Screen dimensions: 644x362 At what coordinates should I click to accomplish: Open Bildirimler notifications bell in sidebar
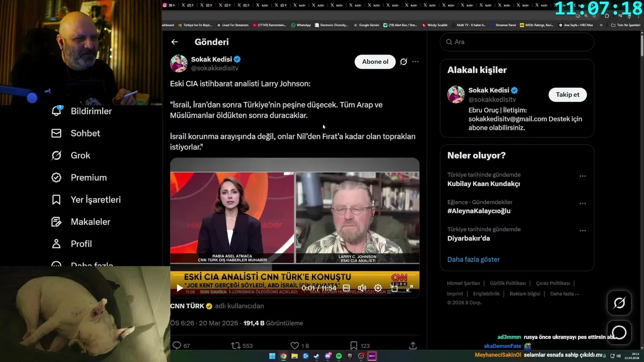[82, 111]
